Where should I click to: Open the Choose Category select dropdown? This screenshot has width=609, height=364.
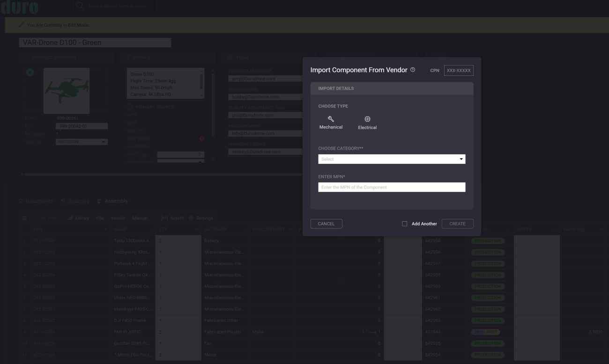(392, 159)
